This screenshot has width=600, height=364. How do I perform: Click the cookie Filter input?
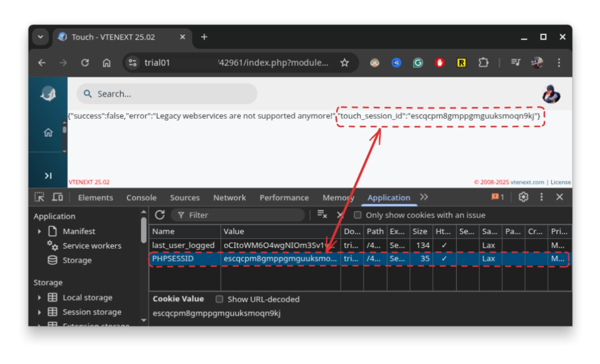238,215
